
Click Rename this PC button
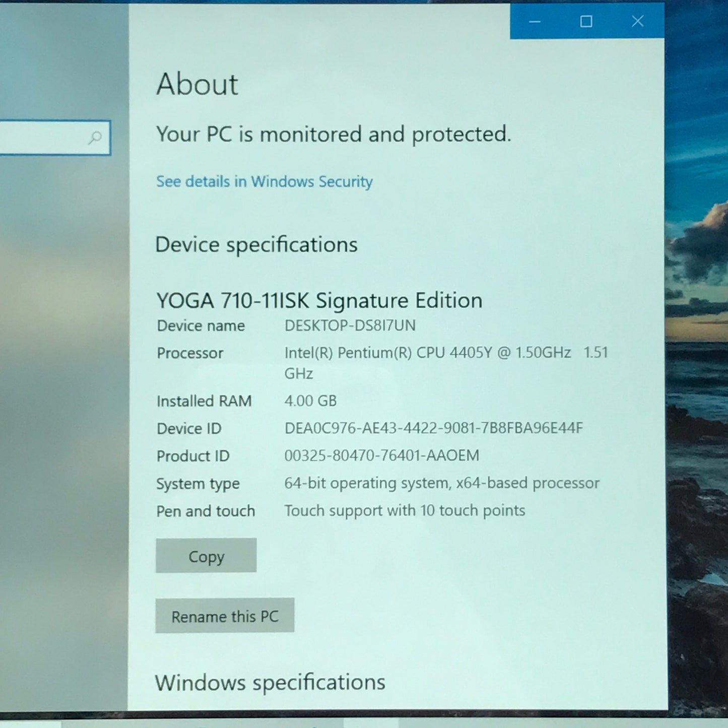click(225, 616)
